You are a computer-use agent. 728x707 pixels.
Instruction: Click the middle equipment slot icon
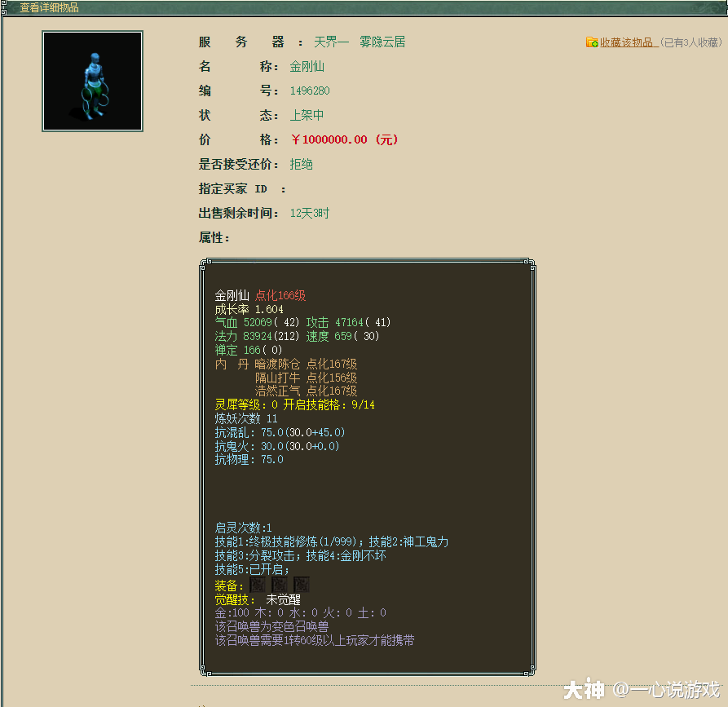click(x=280, y=585)
